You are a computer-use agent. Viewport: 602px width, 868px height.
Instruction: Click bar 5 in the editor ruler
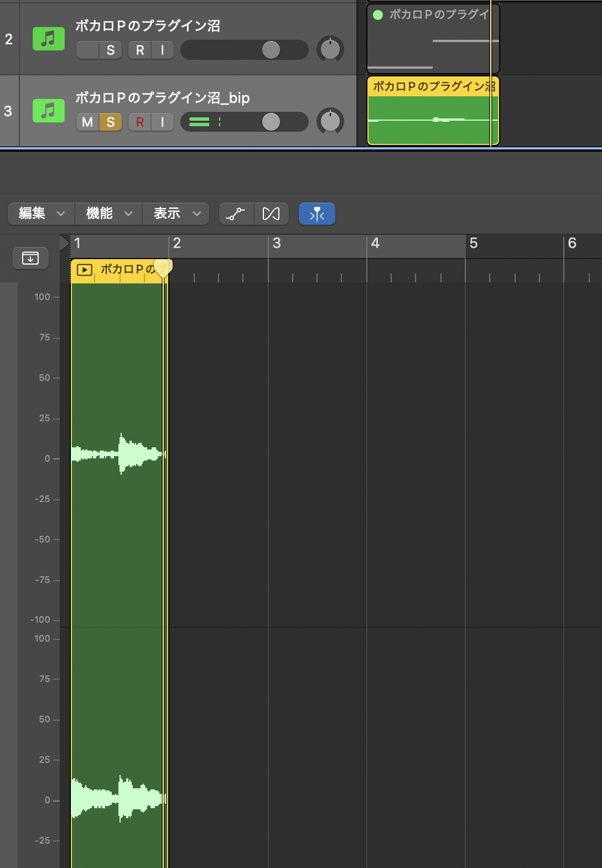[474, 243]
